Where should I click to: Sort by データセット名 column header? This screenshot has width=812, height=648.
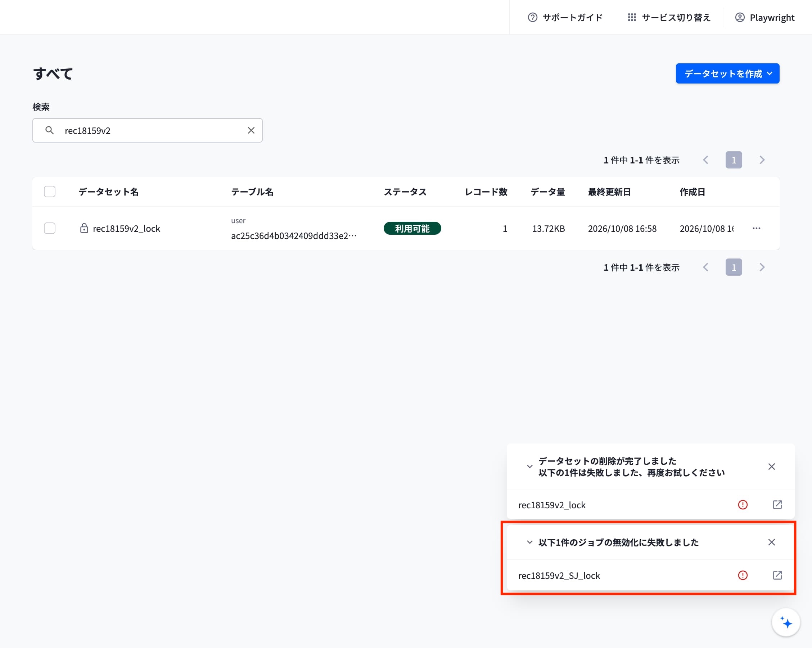[108, 192]
